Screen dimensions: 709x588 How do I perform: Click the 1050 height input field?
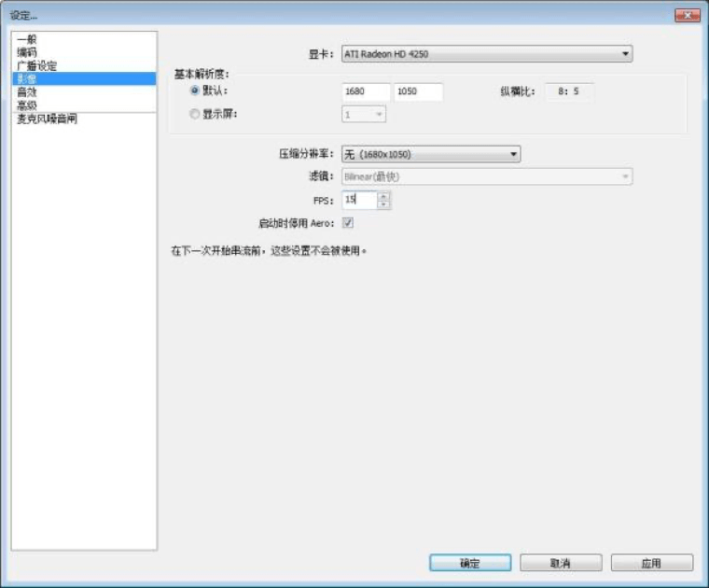click(418, 92)
